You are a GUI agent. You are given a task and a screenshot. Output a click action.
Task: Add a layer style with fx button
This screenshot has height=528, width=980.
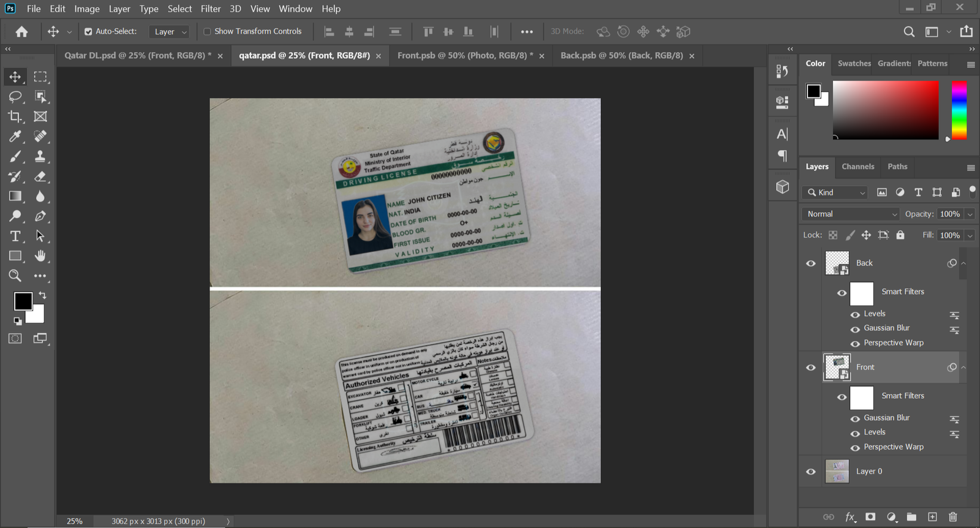click(x=850, y=517)
